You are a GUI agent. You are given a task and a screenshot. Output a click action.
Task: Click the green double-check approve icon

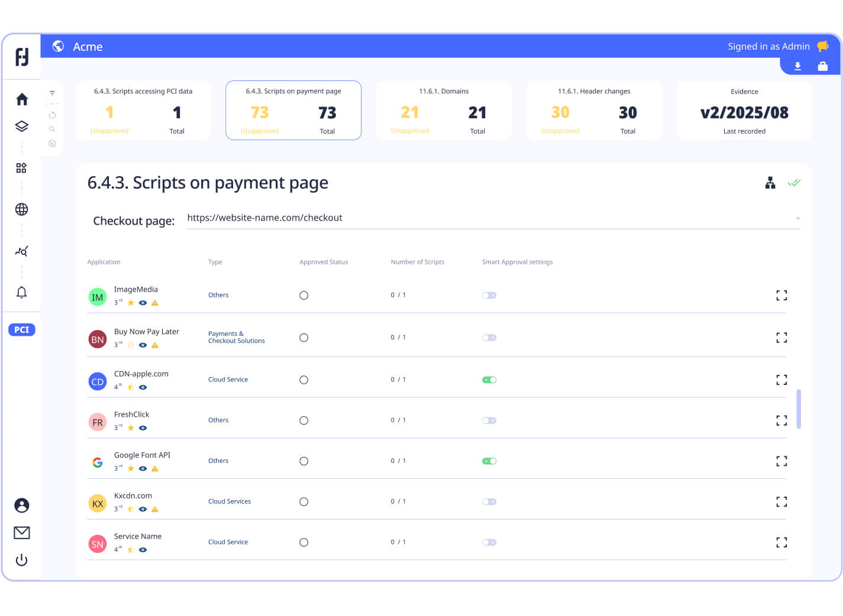(794, 183)
